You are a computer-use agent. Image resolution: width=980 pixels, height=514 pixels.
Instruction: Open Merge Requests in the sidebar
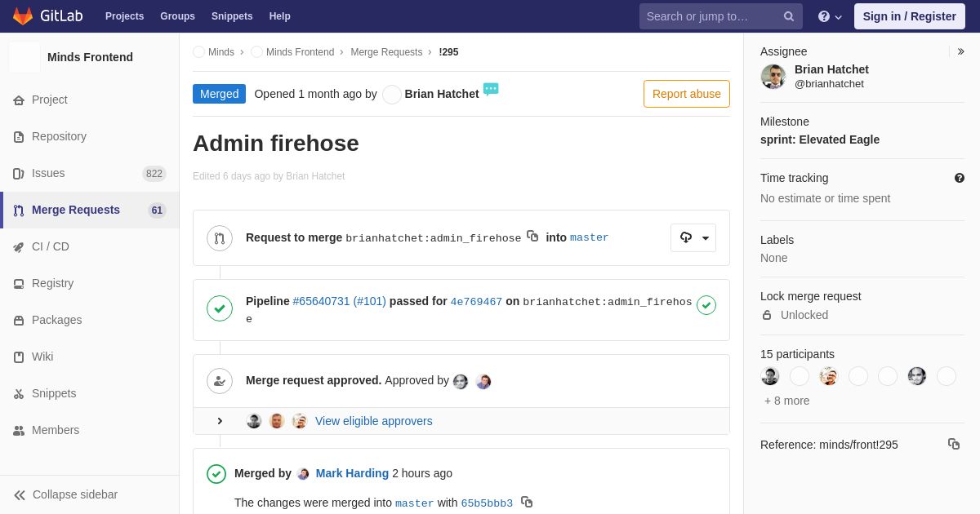click(90, 210)
